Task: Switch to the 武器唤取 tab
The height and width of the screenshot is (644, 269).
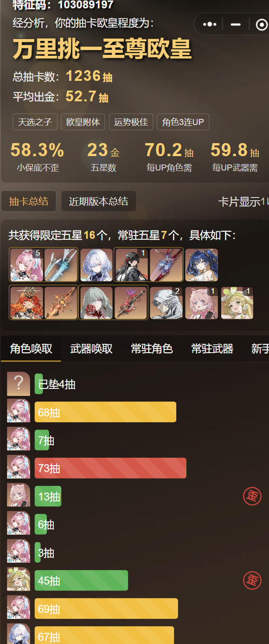Action: 91,348
